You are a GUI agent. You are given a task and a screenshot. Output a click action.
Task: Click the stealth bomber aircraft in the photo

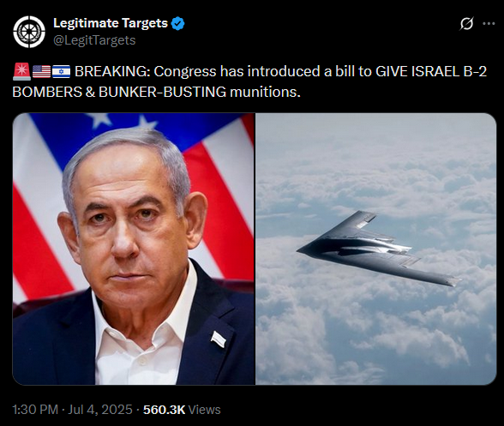(378, 249)
